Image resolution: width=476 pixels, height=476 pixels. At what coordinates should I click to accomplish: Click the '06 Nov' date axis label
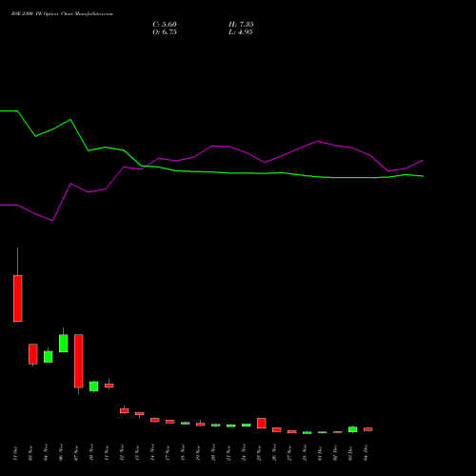pos(61,453)
